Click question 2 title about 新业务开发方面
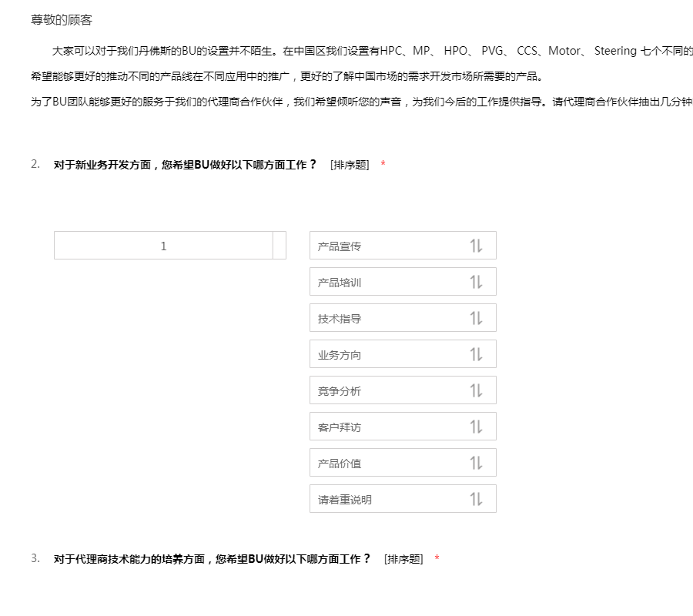 click(185, 165)
